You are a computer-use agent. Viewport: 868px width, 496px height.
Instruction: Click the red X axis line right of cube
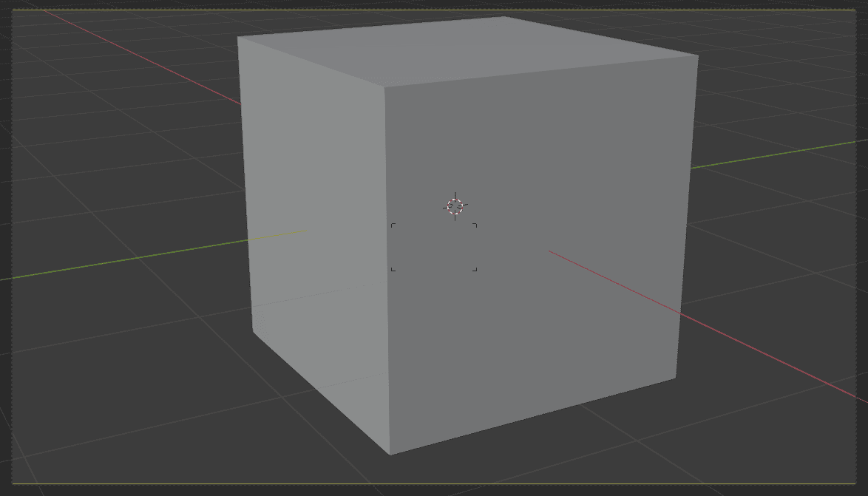[x=769, y=356]
